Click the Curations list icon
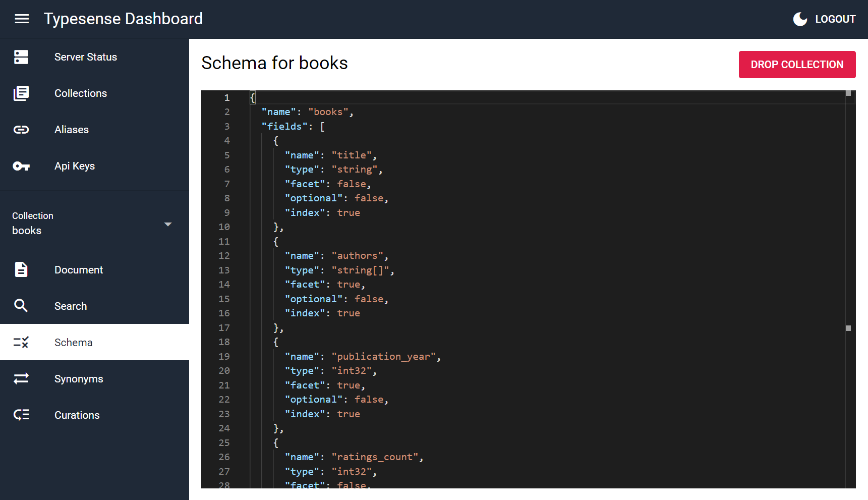868x500 pixels. point(21,415)
